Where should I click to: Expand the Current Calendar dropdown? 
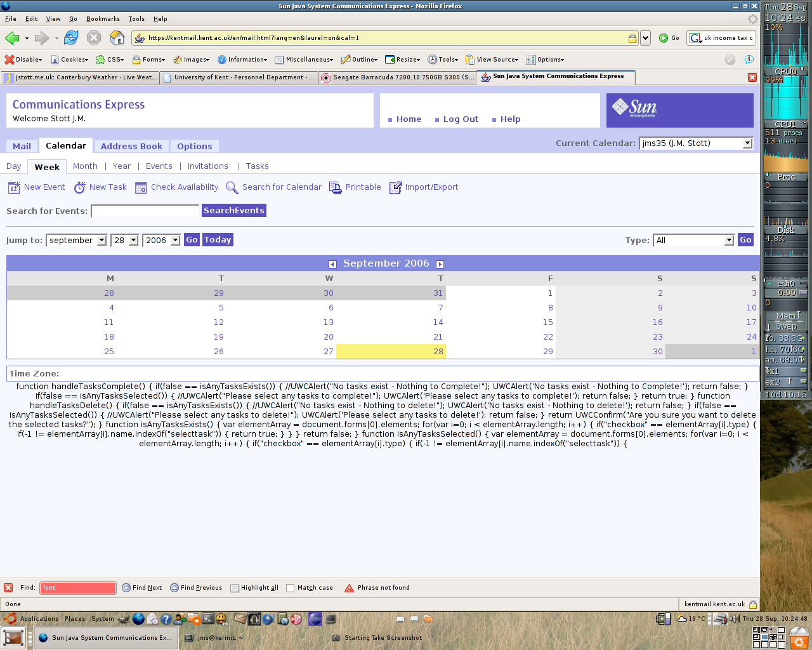(696, 143)
